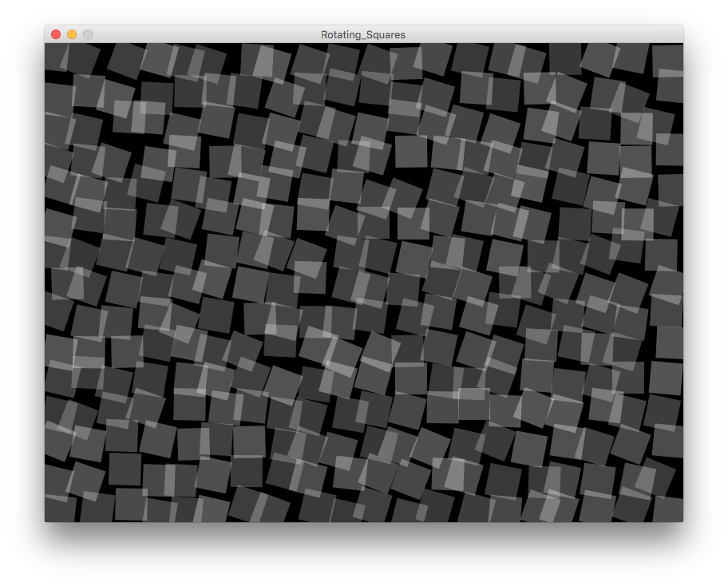
Task: Minimize the Rotating_Squares window
Action: pos(72,34)
